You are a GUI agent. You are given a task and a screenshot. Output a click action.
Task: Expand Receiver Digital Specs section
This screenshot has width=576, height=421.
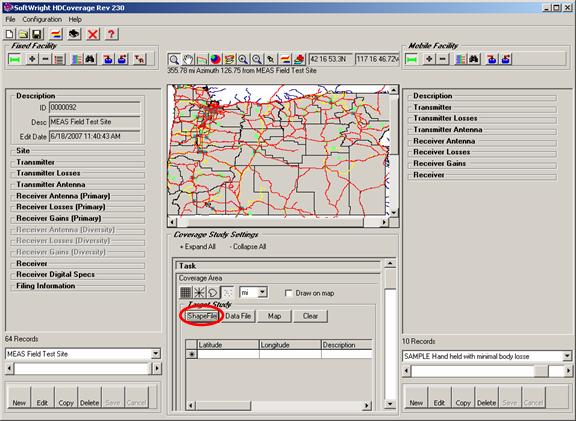click(78, 275)
